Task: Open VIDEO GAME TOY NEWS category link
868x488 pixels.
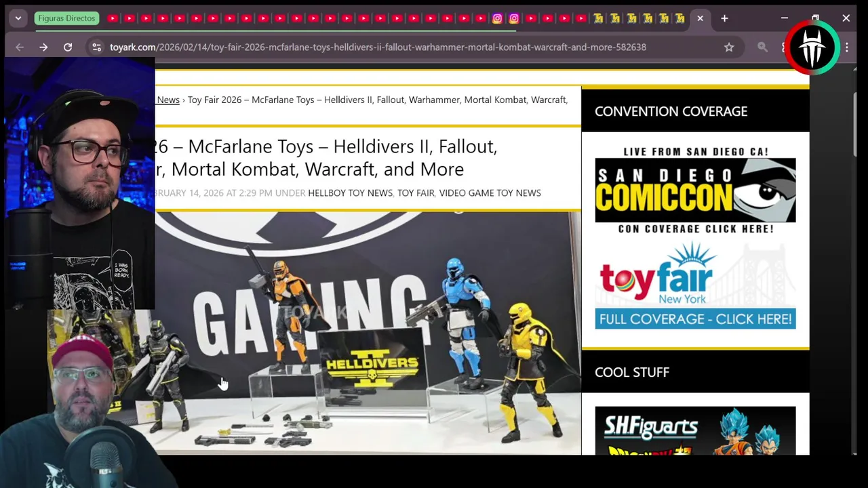Action: pyautogui.click(x=490, y=192)
